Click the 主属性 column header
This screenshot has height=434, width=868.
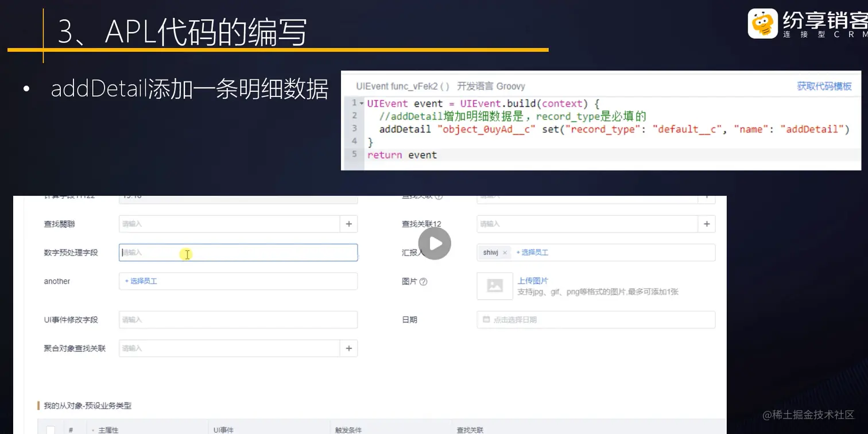(x=108, y=430)
